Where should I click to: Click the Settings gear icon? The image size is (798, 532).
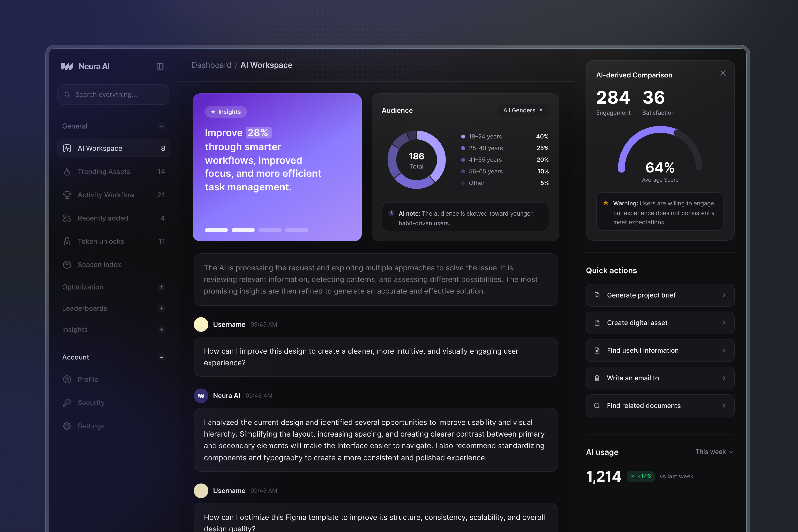point(67,426)
